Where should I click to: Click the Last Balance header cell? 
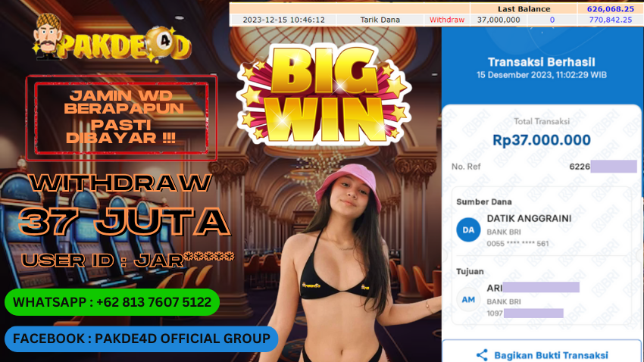tap(524, 8)
